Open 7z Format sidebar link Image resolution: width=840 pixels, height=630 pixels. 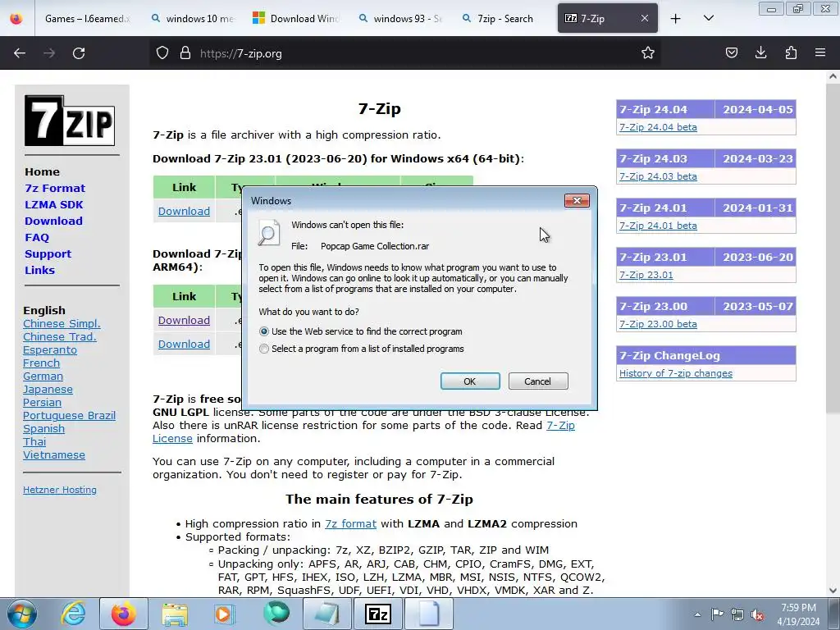(55, 188)
